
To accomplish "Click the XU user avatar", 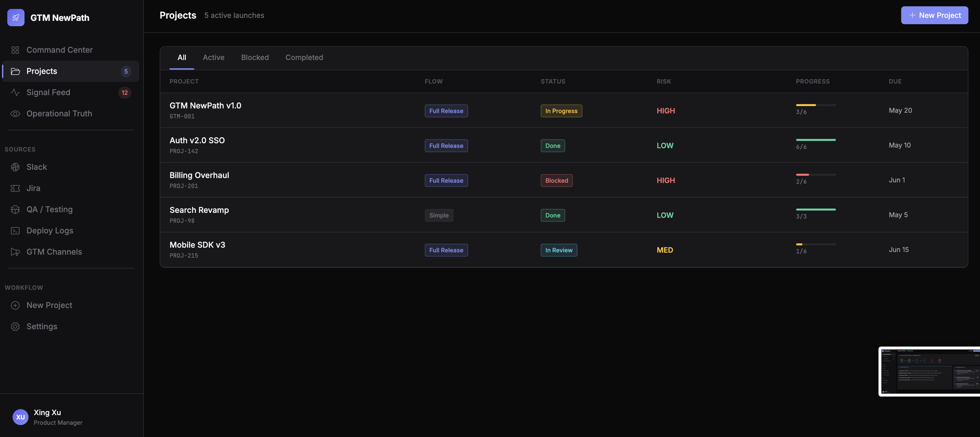I will tap(21, 417).
